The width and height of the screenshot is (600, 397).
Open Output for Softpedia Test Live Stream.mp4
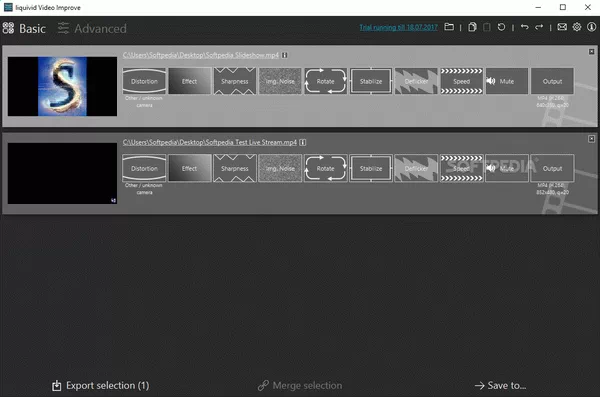[x=552, y=168]
